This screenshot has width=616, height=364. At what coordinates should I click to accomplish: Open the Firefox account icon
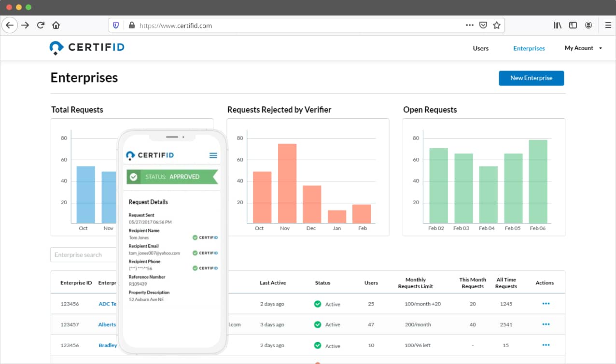[x=588, y=25]
